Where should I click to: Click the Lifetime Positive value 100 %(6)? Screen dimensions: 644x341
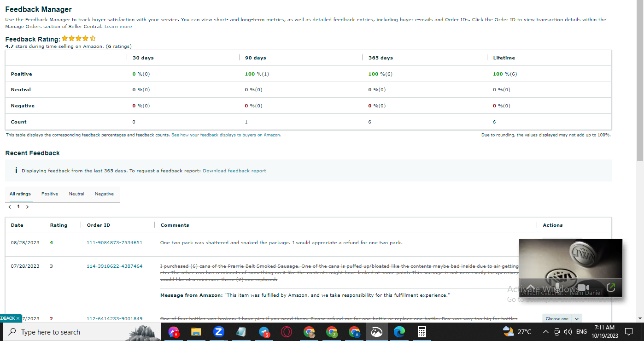click(505, 74)
